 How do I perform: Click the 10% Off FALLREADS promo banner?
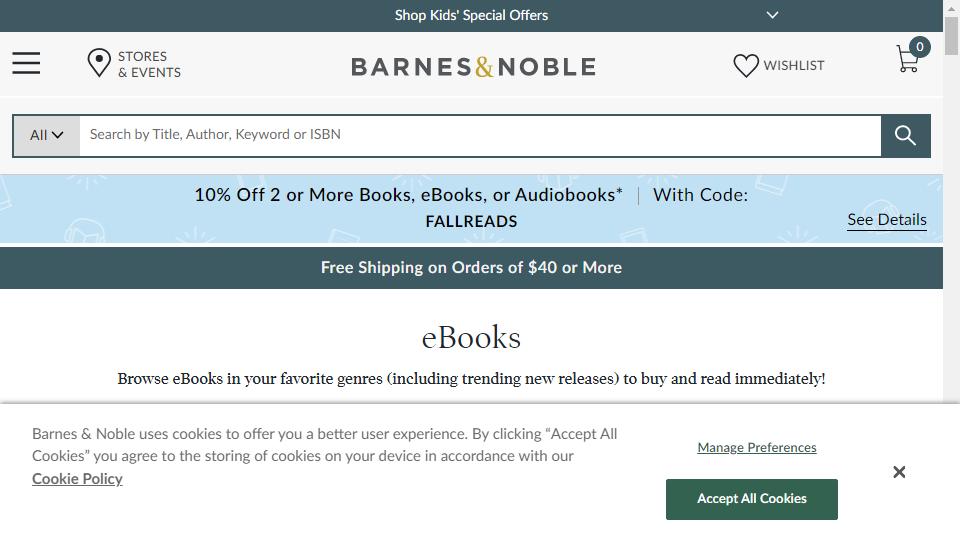click(x=471, y=208)
